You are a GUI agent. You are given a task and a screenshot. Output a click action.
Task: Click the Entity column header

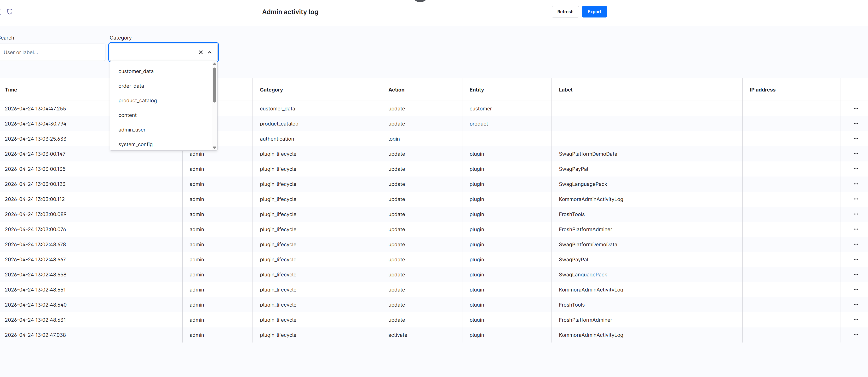tap(477, 90)
